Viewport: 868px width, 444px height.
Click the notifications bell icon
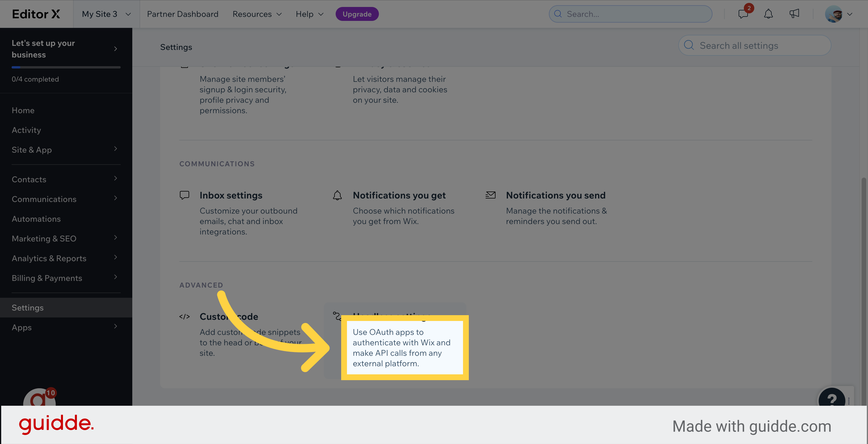(768, 14)
